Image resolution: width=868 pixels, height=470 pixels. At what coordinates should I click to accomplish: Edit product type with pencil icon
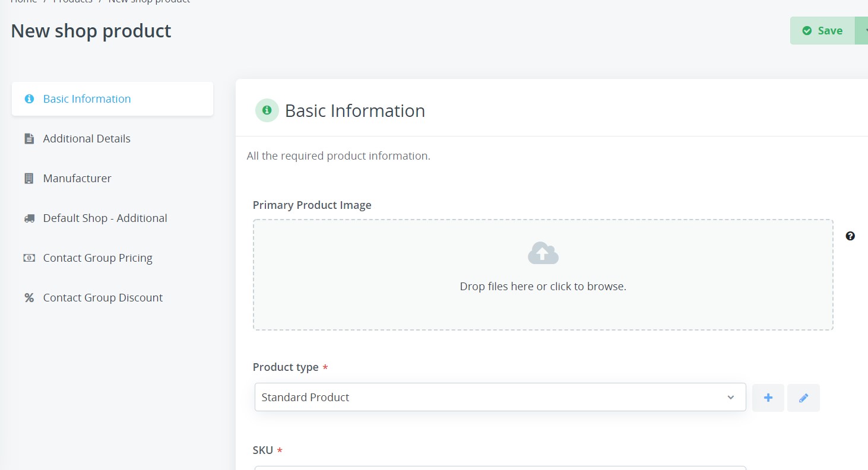pos(803,398)
